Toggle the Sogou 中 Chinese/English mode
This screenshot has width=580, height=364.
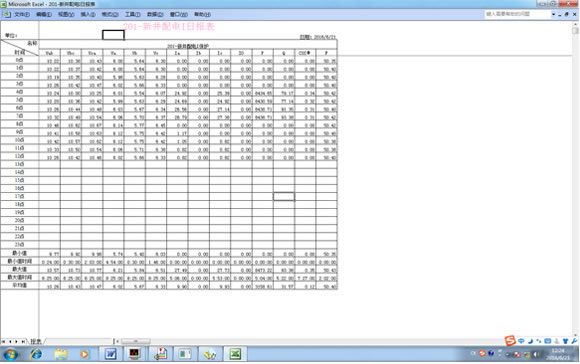[x=521, y=341]
